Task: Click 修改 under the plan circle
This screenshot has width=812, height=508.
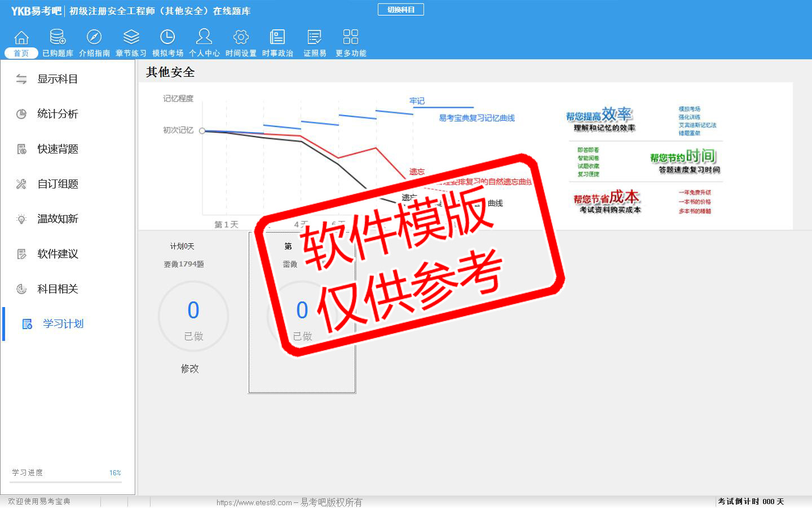Action: click(190, 369)
